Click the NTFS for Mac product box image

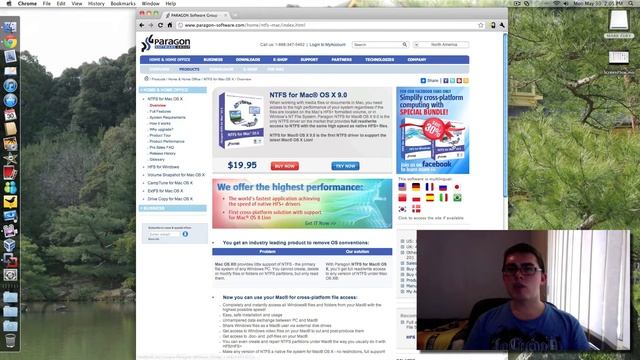(x=241, y=120)
